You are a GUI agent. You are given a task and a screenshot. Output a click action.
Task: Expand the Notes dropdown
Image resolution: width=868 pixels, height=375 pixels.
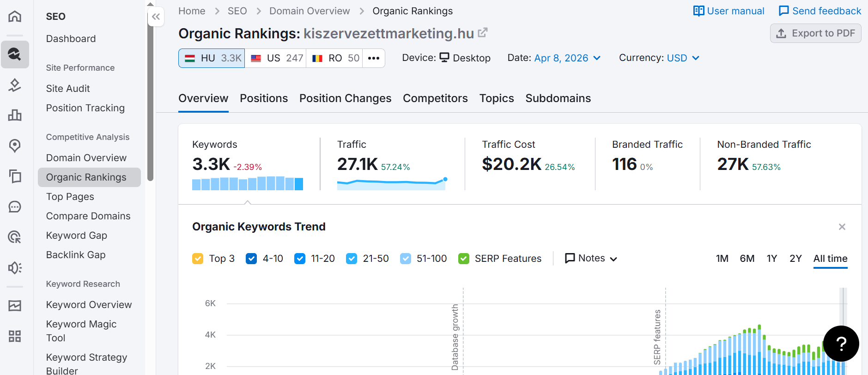(x=591, y=258)
